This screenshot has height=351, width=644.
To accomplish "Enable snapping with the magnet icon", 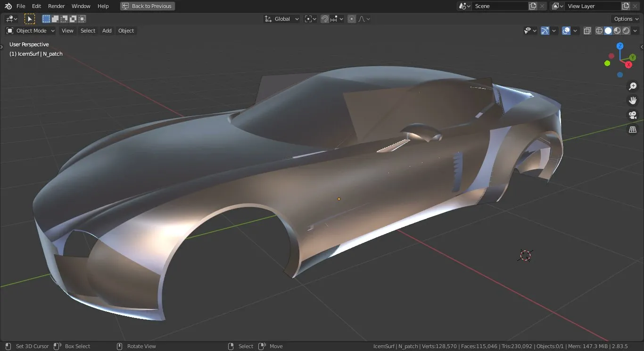I will click(325, 18).
